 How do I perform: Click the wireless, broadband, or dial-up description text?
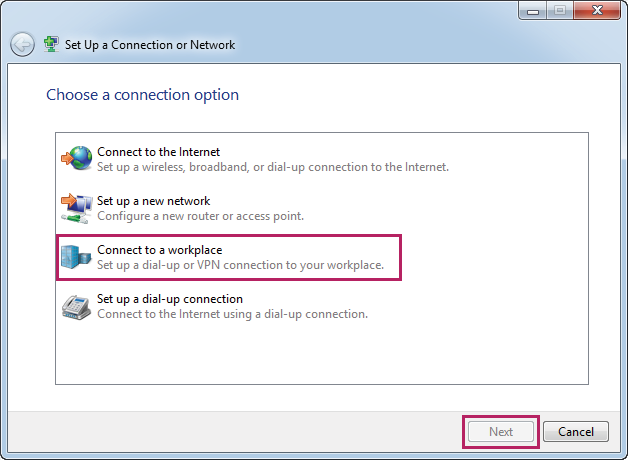pos(273,167)
